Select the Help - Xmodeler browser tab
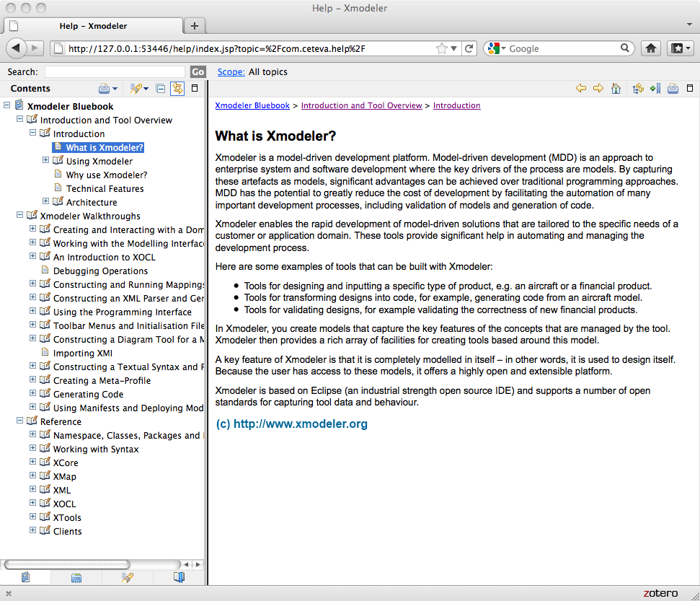 click(93, 26)
